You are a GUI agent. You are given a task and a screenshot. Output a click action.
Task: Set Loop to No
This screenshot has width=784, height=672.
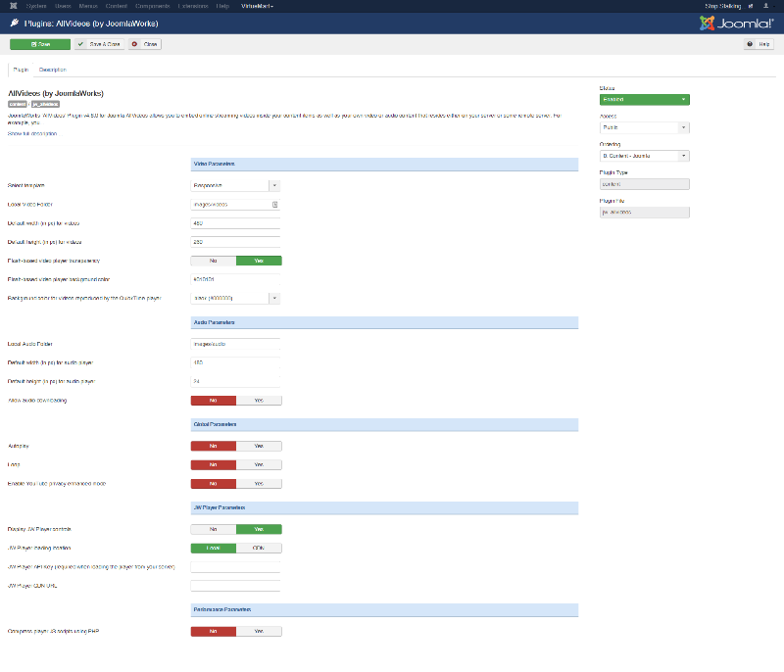214,464
